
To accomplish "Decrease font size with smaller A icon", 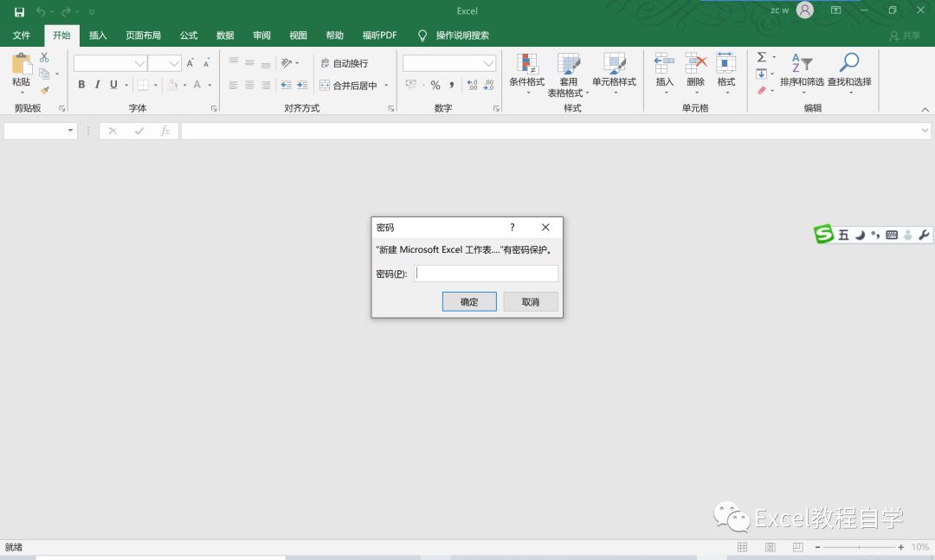I will [x=206, y=62].
